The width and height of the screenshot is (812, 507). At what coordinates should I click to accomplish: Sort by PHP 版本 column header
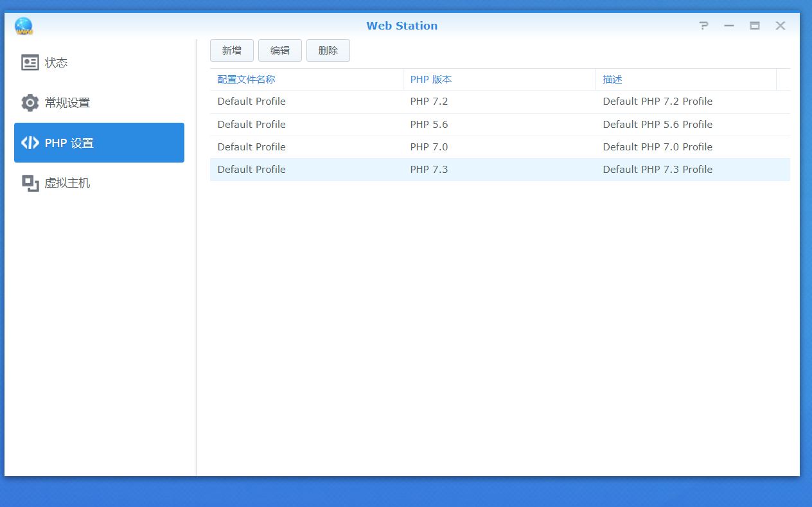click(x=431, y=80)
